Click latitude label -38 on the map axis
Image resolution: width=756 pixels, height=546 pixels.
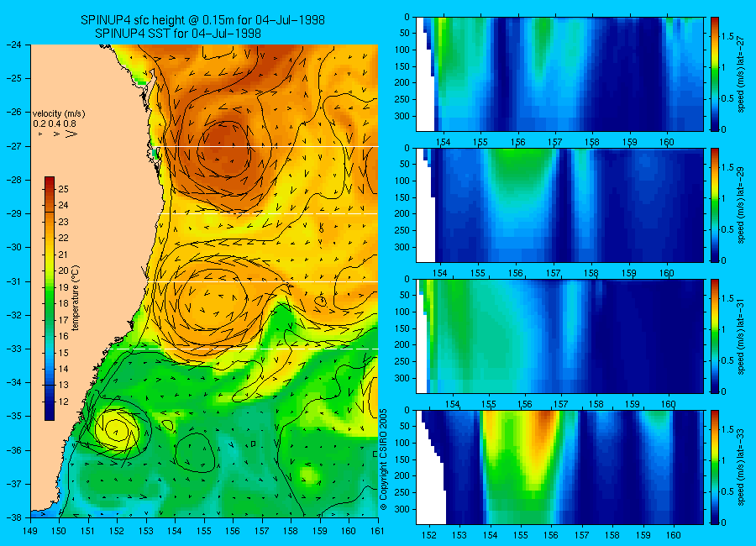pyautogui.click(x=14, y=517)
